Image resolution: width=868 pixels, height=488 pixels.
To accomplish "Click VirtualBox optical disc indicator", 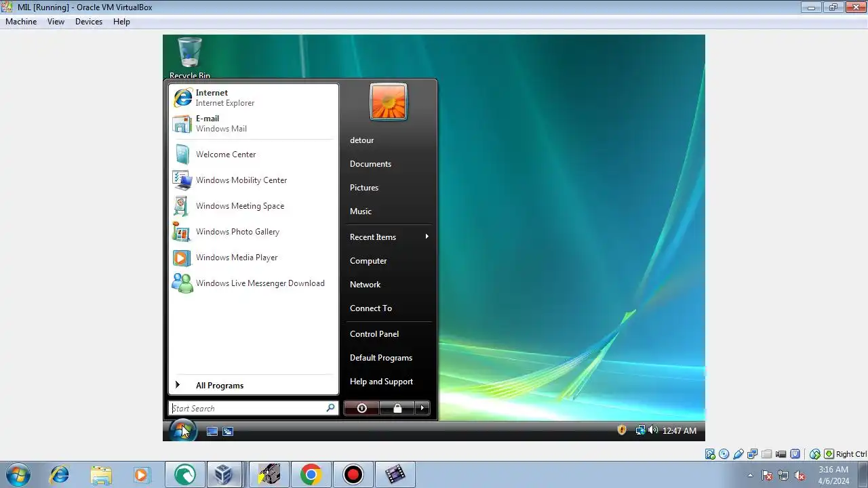I will (x=724, y=454).
